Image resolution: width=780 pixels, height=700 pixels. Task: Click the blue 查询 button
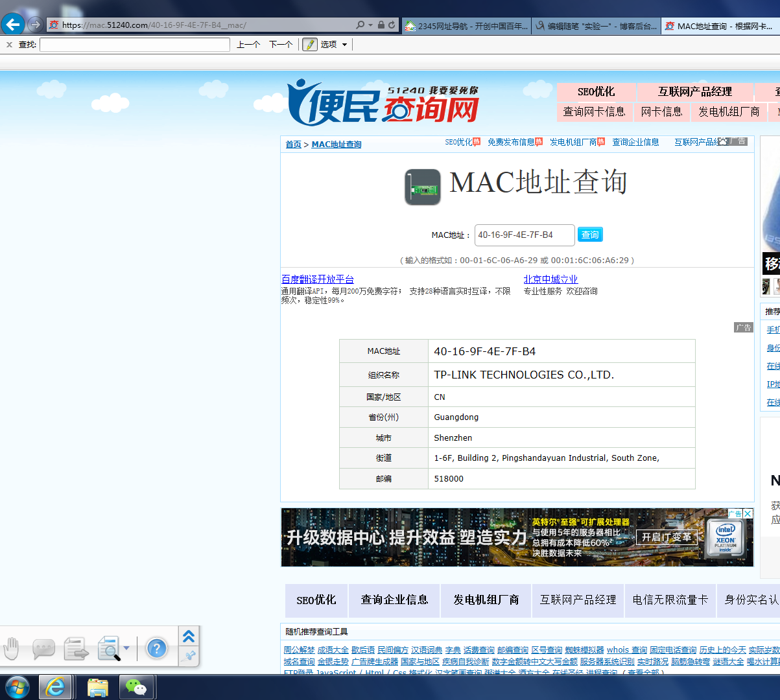click(590, 235)
